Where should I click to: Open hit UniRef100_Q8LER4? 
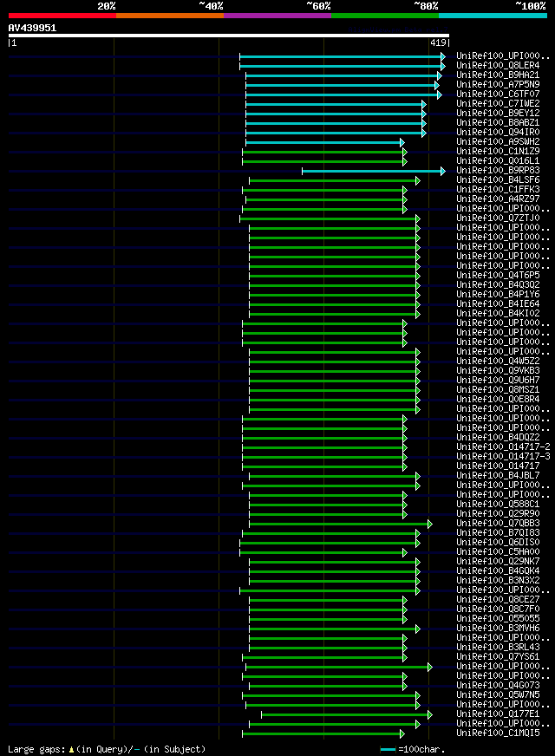498,66
